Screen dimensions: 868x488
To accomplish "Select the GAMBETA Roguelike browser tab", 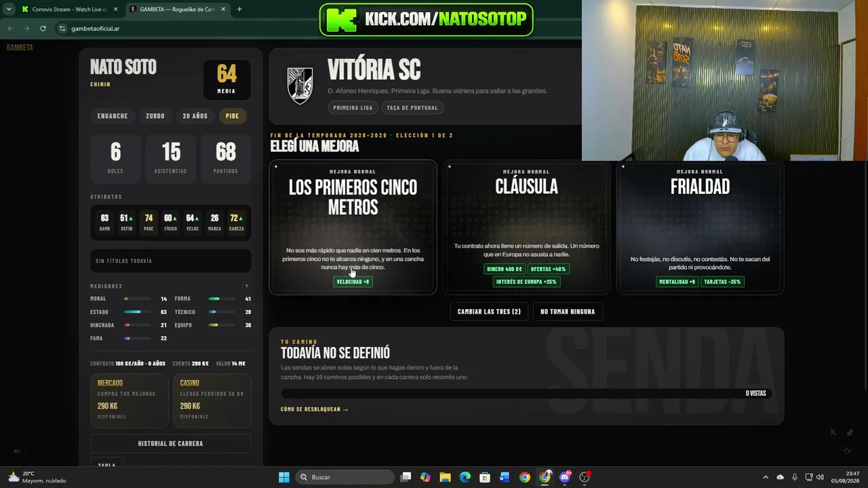I will coord(176,9).
